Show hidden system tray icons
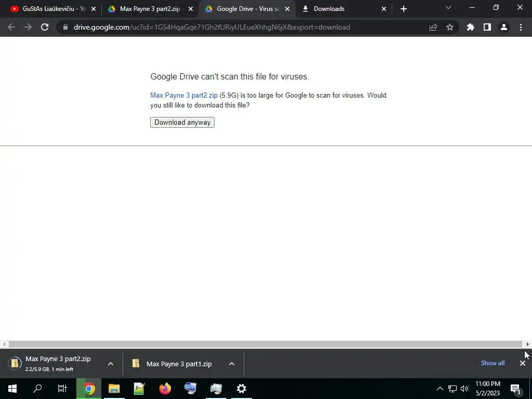This screenshot has height=399, width=532. (x=440, y=389)
